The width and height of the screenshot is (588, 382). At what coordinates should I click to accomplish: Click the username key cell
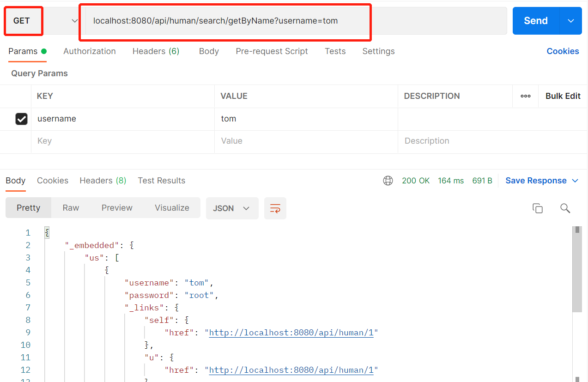pos(123,119)
